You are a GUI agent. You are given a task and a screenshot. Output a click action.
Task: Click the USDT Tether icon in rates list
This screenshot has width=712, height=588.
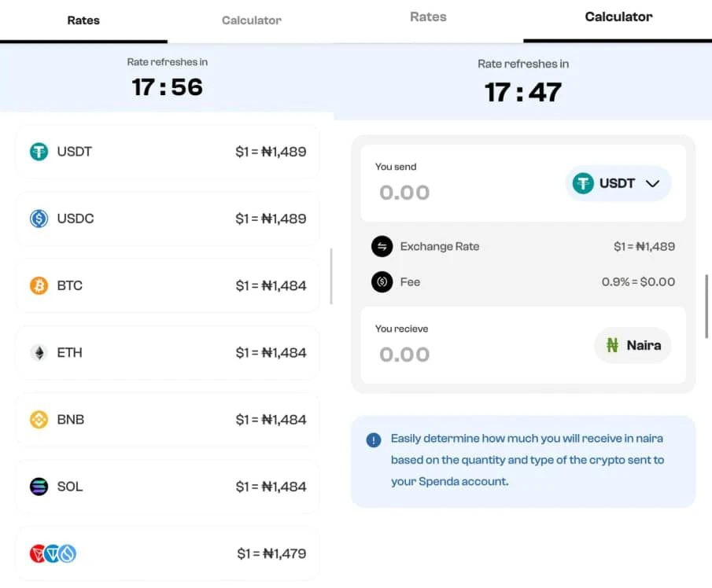[39, 152]
